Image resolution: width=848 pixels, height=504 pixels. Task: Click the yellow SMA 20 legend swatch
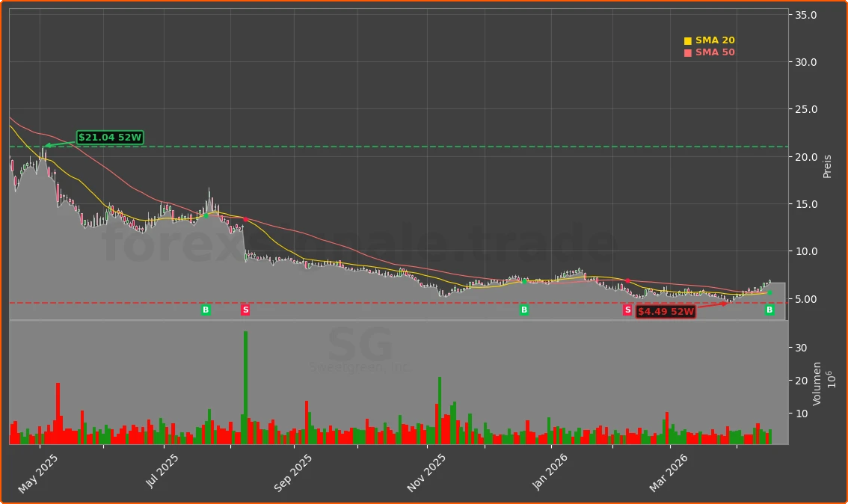[x=688, y=40]
